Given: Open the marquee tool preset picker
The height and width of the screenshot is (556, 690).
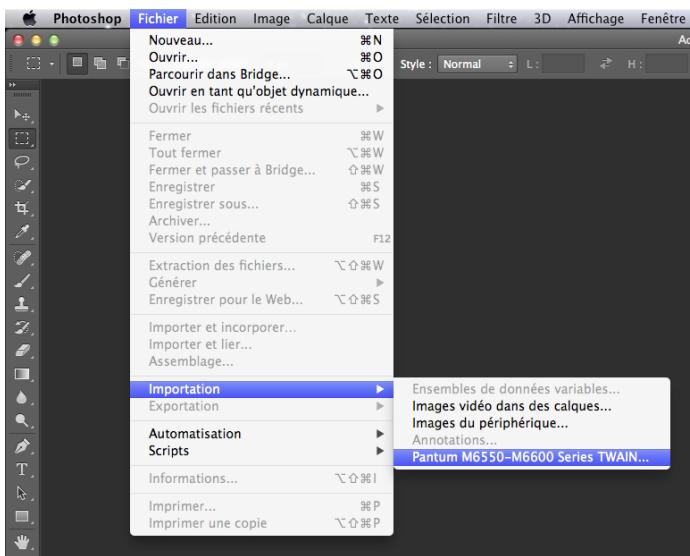Looking at the screenshot, I should [31, 65].
